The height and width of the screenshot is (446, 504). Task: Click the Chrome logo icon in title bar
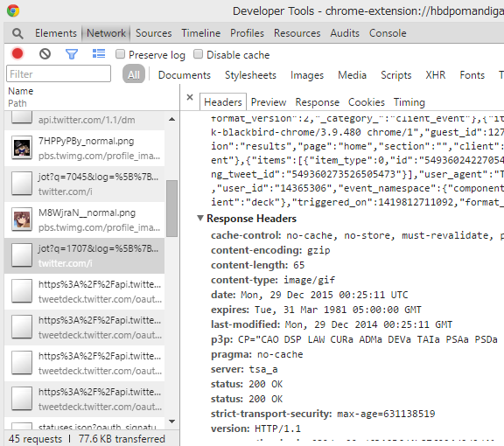coord(13,10)
